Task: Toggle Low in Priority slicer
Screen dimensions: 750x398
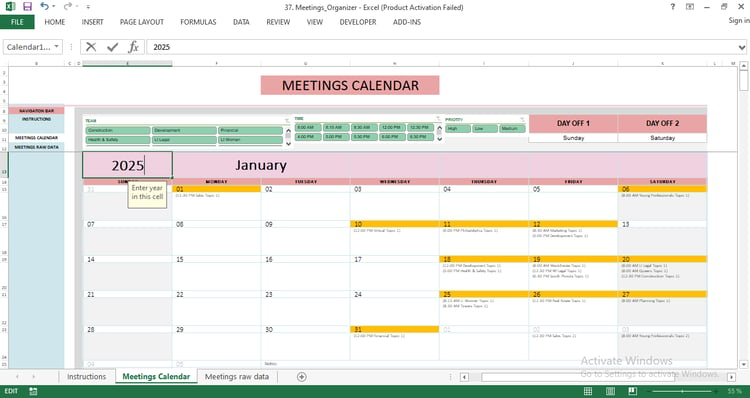Action: pyautogui.click(x=485, y=129)
